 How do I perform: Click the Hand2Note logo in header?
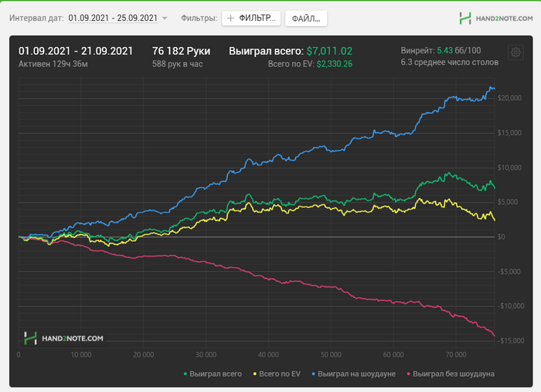pos(496,19)
